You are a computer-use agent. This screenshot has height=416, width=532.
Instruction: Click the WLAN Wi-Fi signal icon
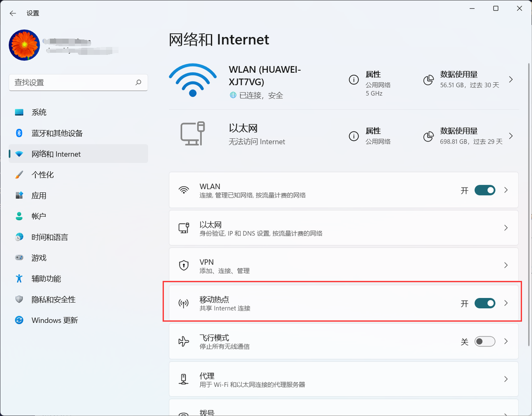[193, 81]
